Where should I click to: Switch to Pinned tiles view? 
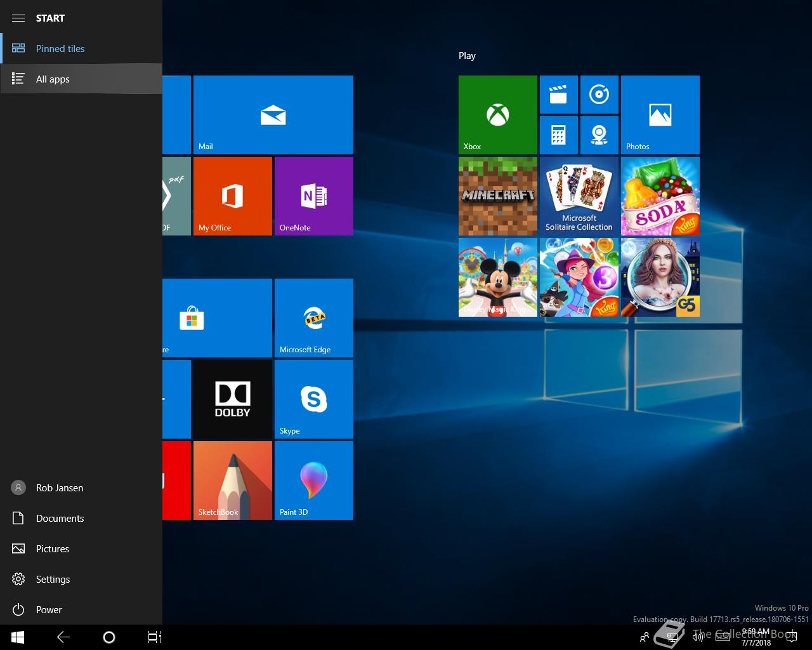click(x=81, y=48)
